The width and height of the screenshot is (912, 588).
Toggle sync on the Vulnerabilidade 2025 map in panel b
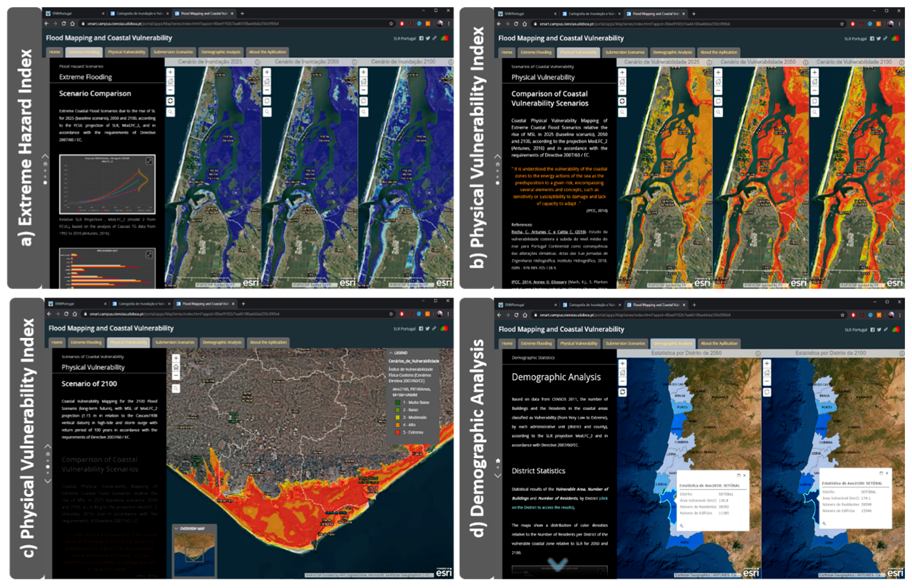[x=622, y=101]
